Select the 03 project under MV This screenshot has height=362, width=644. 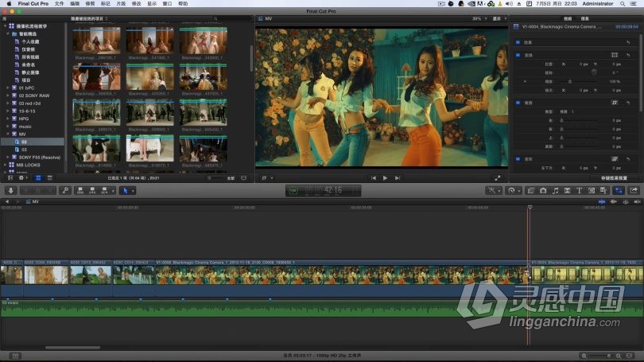(x=24, y=150)
